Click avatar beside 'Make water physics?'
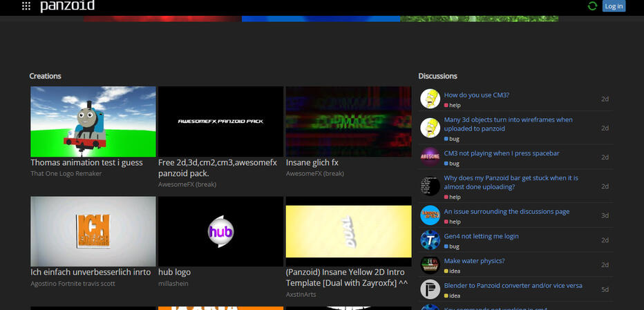644x310 pixels. point(430,264)
